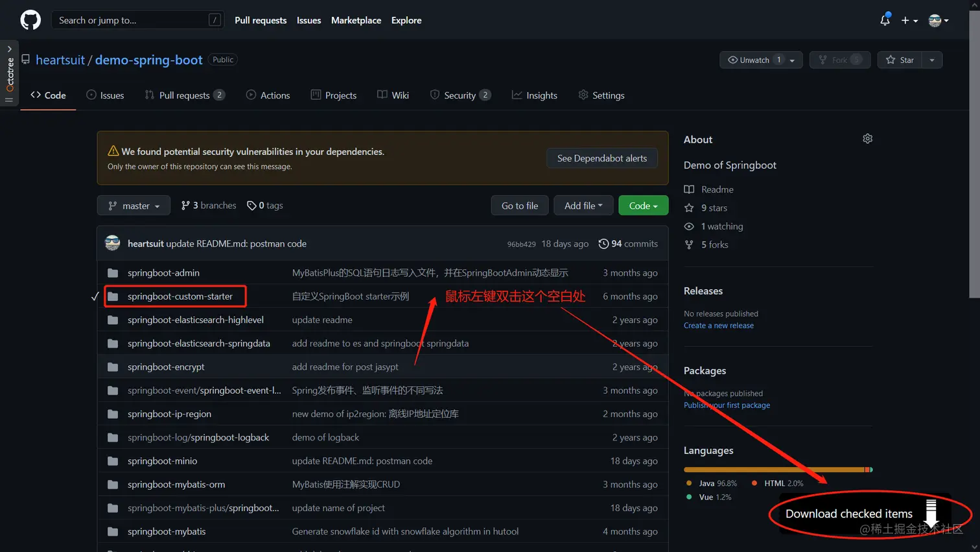The image size is (980, 552).
Task: Switch to the Settings tab
Action: (601, 95)
